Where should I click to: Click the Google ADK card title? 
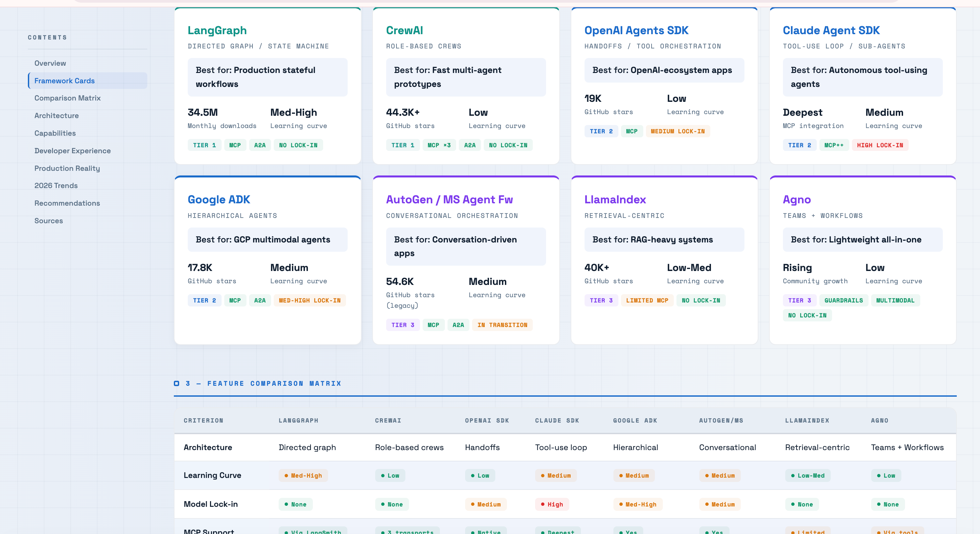coord(219,199)
